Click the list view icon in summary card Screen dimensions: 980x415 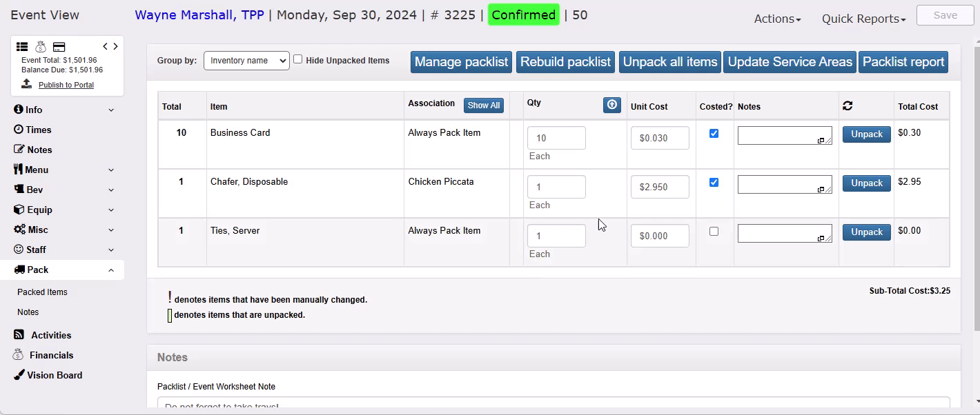coord(22,47)
